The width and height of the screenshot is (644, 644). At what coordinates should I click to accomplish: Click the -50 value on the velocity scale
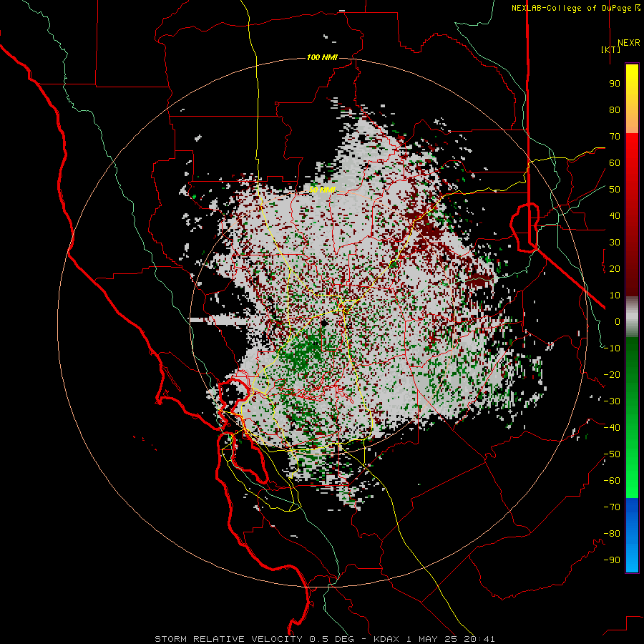[612, 454]
